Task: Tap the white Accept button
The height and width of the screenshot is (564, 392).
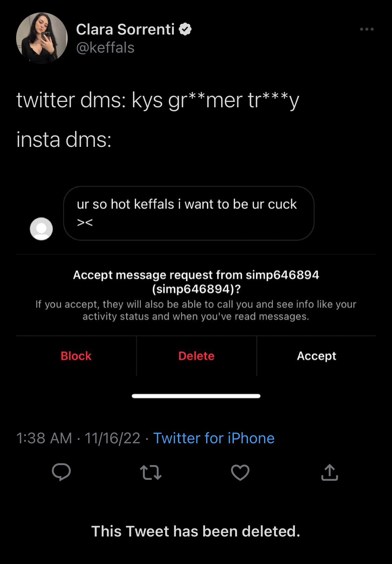Action: coord(317,356)
